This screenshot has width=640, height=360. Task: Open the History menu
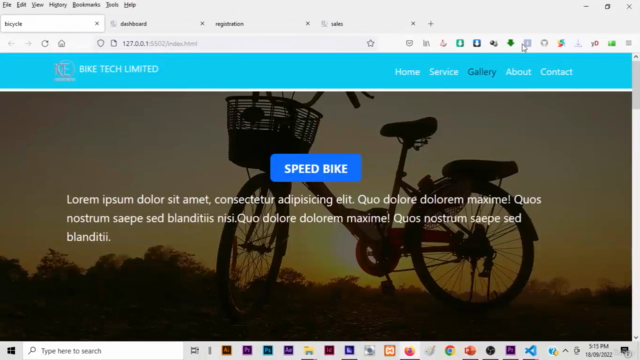(x=58, y=5)
